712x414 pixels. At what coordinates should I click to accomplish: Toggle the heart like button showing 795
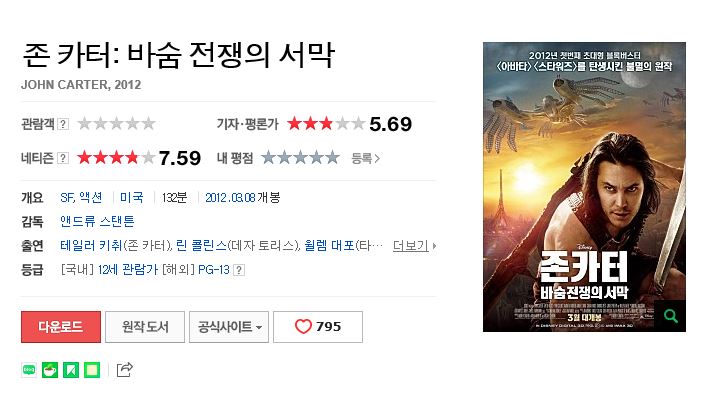click(x=318, y=327)
